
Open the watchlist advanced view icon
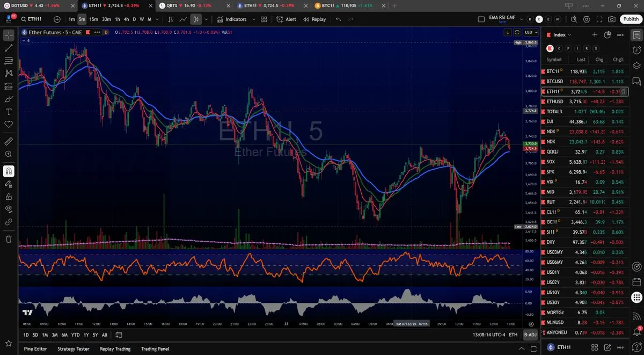(x=608, y=35)
